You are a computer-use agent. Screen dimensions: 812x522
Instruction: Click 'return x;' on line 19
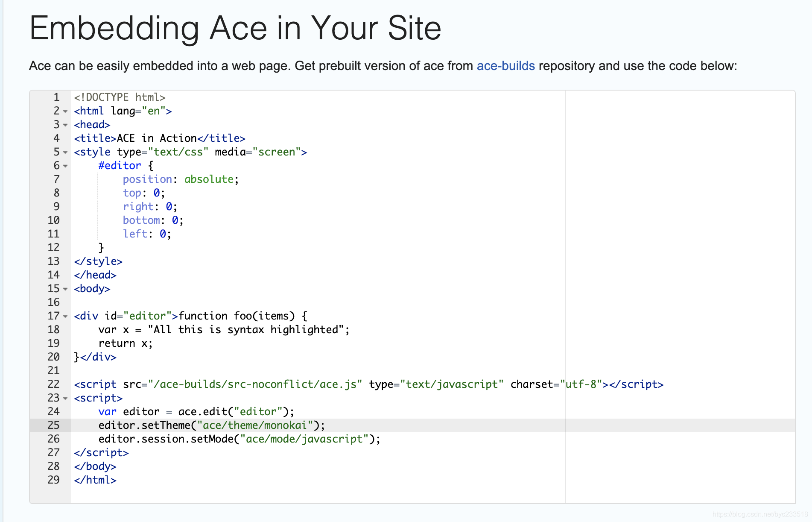coord(126,343)
